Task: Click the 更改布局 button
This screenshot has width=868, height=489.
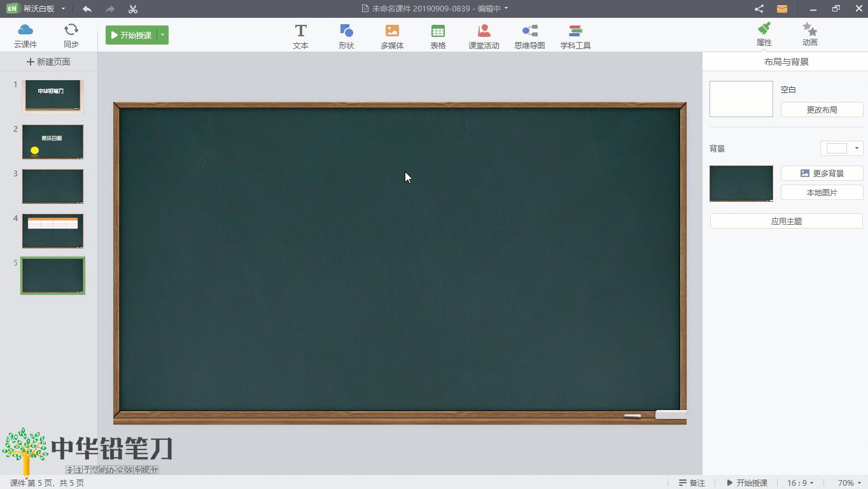Action: point(822,110)
